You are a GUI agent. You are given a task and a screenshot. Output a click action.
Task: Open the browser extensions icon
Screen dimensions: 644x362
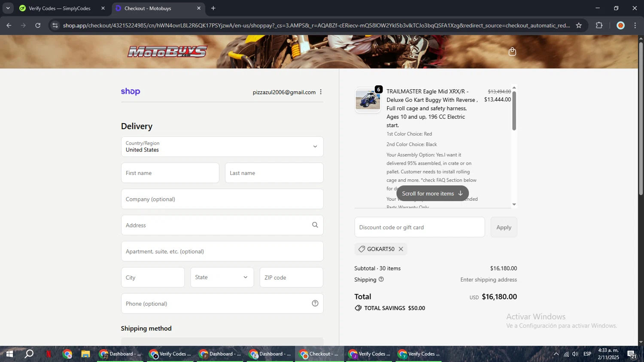point(599,25)
